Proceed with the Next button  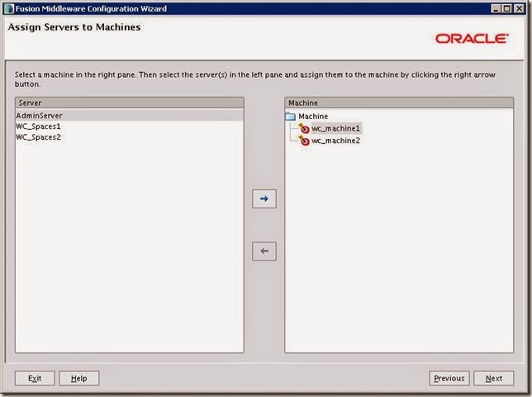point(494,378)
